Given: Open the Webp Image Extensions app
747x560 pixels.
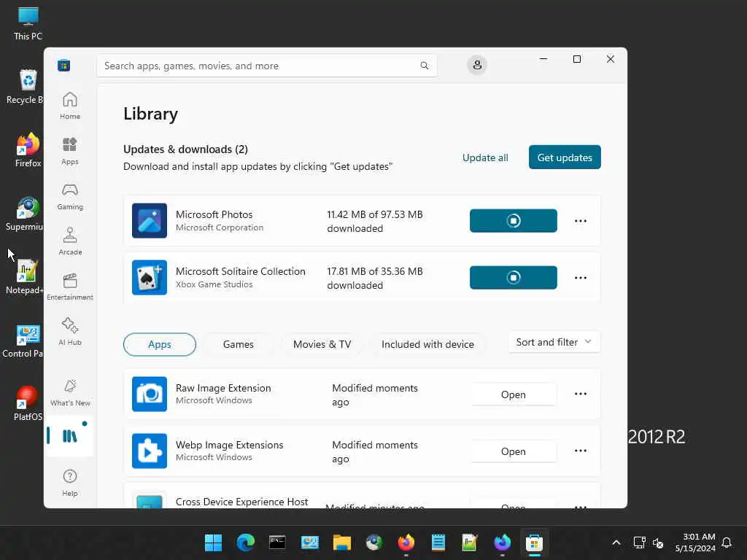Looking at the screenshot, I should click(x=513, y=451).
